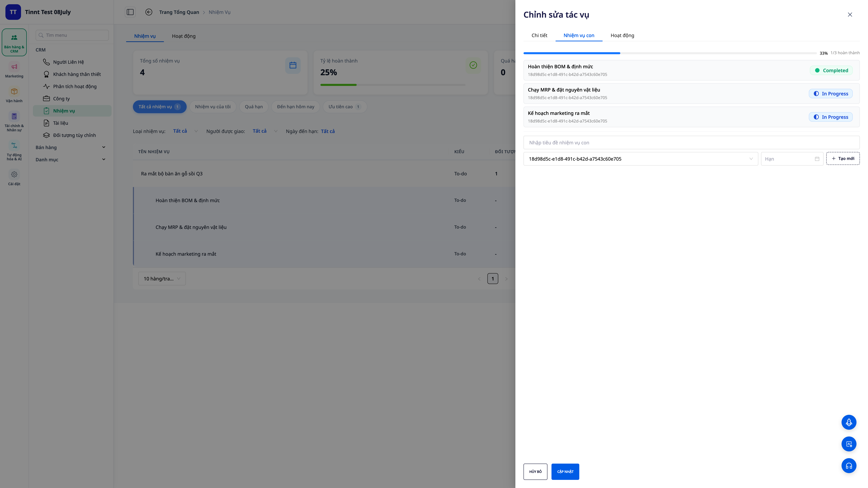The width and height of the screenshot is (868, 488).
Task: Switch to panel Hoạt động tab
Action: [622, 35]
